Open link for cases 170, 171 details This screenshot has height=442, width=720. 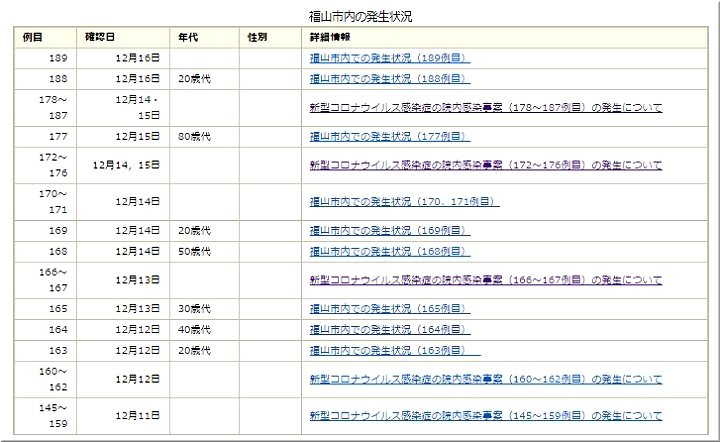click(404, 202)
